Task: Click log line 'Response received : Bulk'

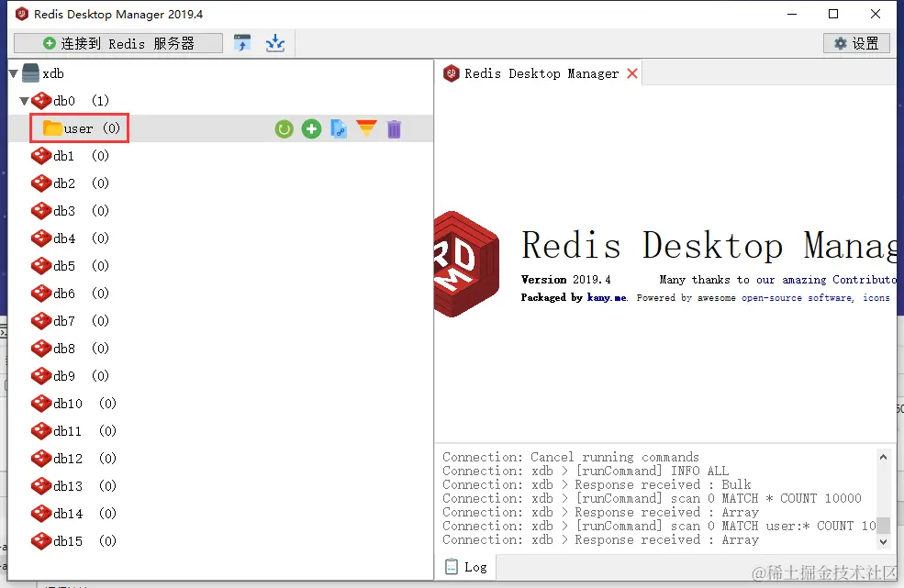Action: pyautogui.click(x=597, y=485)
